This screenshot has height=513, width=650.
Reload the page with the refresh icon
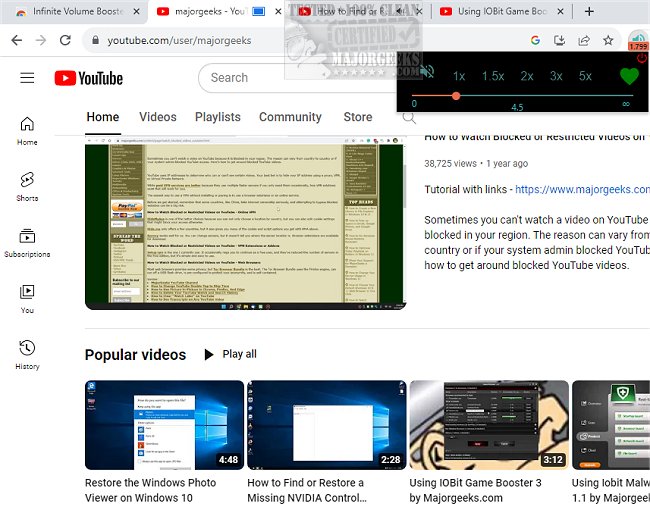(65, 40)
